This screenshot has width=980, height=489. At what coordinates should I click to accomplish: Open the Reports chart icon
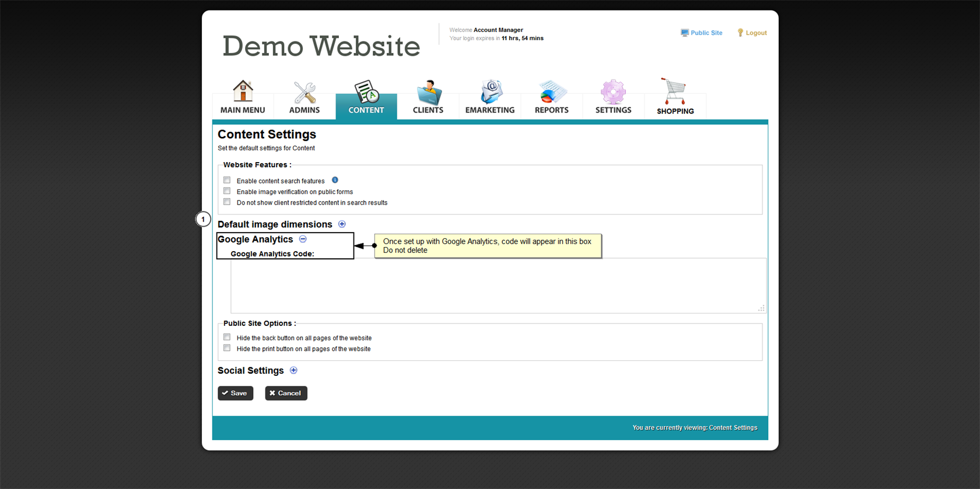point(551,93)
